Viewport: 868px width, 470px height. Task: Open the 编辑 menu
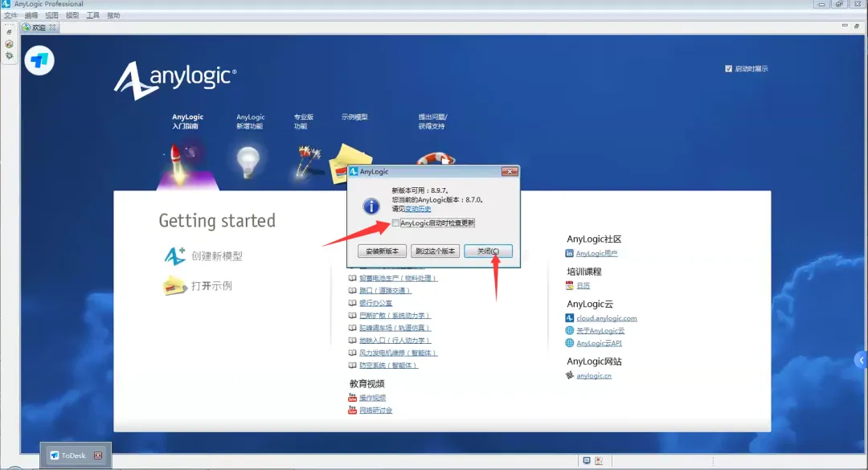[x=31, y=15]
